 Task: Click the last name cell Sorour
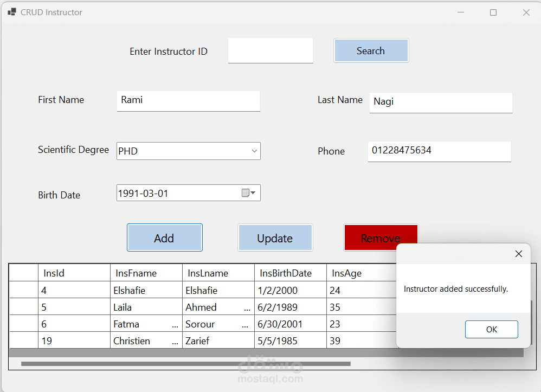[218, 324]
